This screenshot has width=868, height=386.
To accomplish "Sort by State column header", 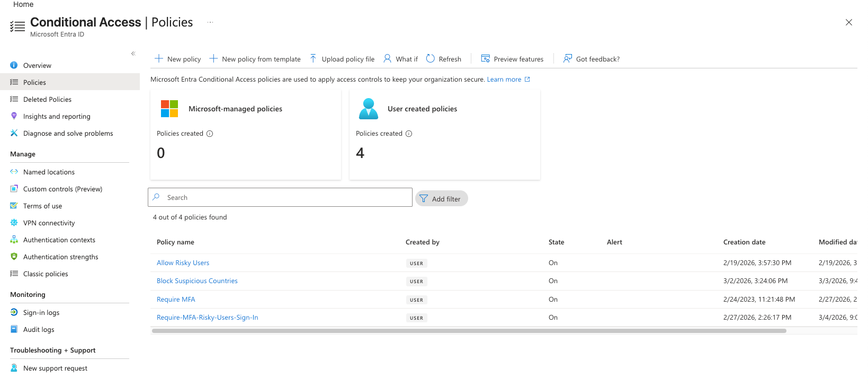I will tap(556, 242).
